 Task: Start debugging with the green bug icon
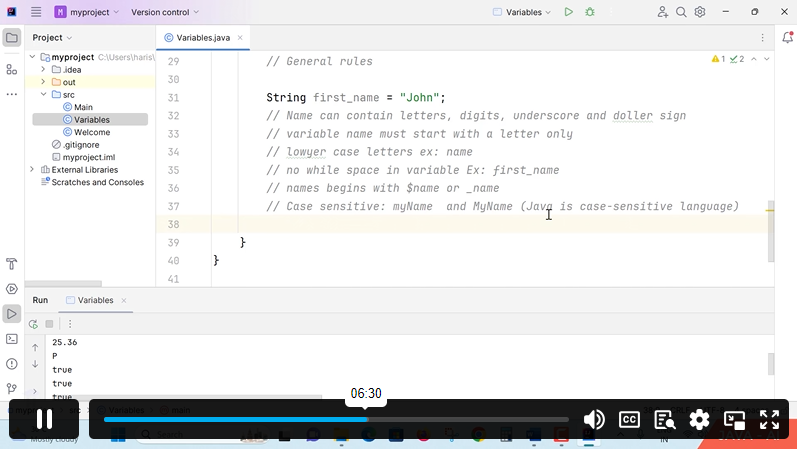[590, 12]
